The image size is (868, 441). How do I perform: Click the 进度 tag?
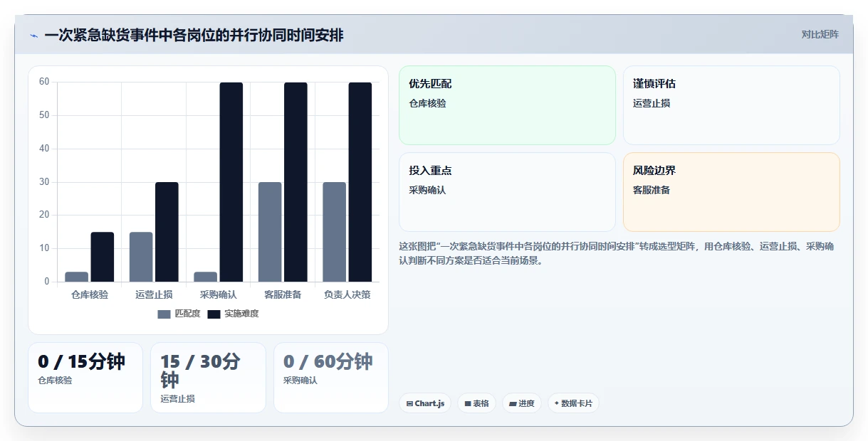pos(522,403)
